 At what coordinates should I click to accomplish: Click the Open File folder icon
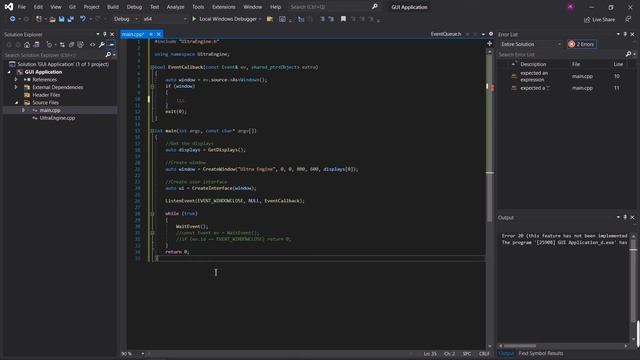52,19
